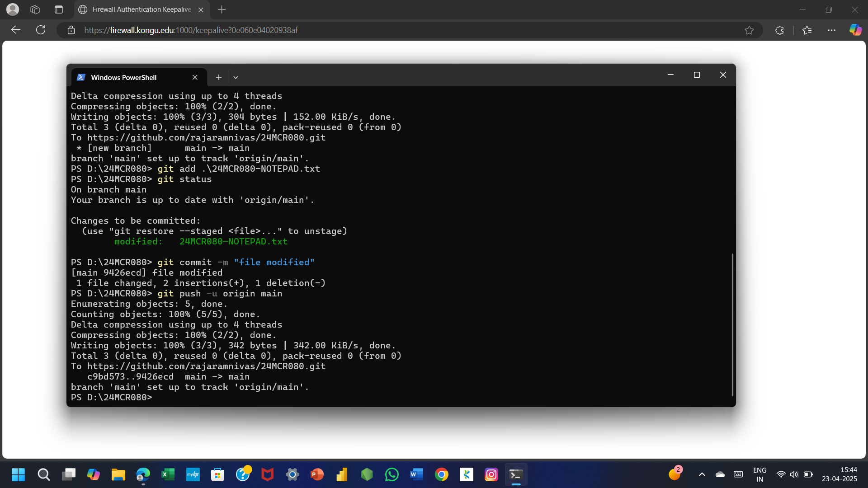Open the clock showing 15:44 23-04-2025
The width and height of the screenshot is (868, 488).
840,474
